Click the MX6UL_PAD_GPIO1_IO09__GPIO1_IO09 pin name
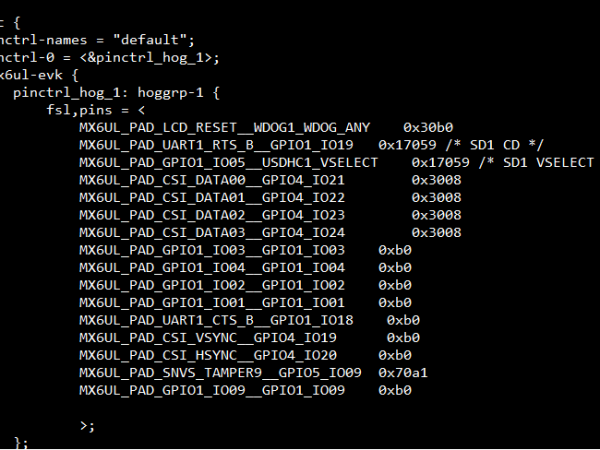 [212, 390]
